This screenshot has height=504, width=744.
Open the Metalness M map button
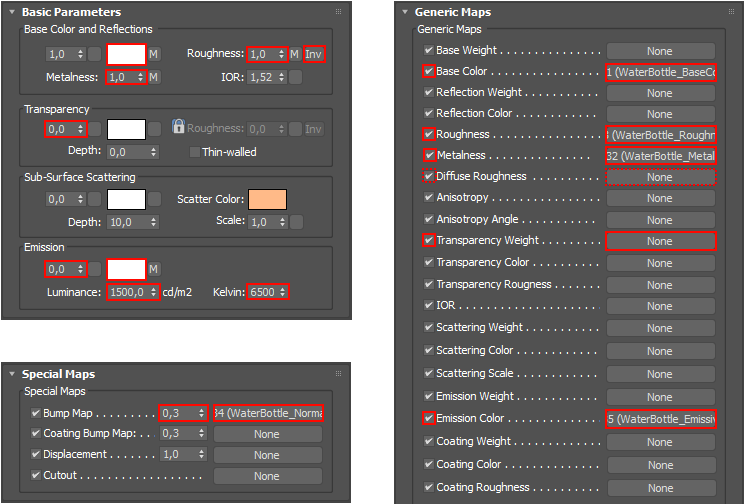pos(154,77)
